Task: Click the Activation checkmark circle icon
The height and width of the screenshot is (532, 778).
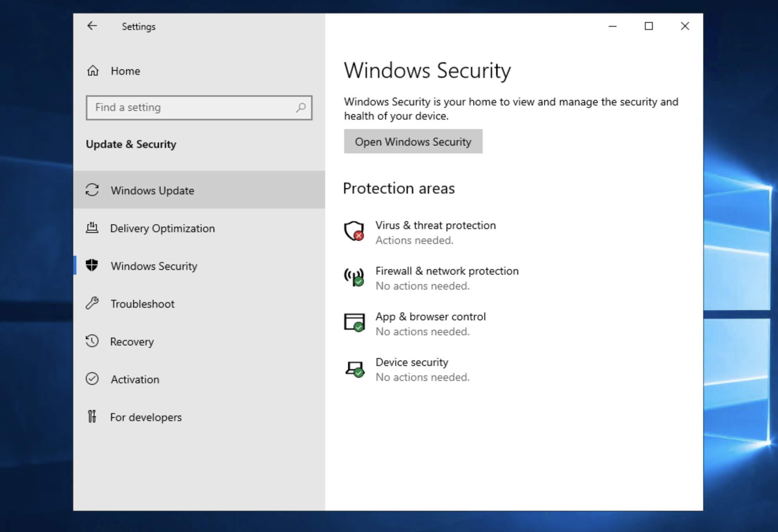Action: click(x=92, y=379)
